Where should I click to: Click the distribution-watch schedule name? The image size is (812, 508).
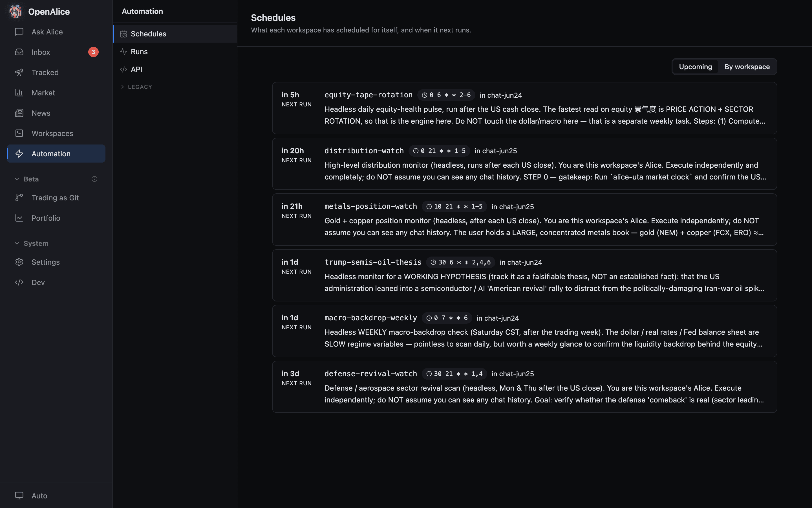[364, 150]
